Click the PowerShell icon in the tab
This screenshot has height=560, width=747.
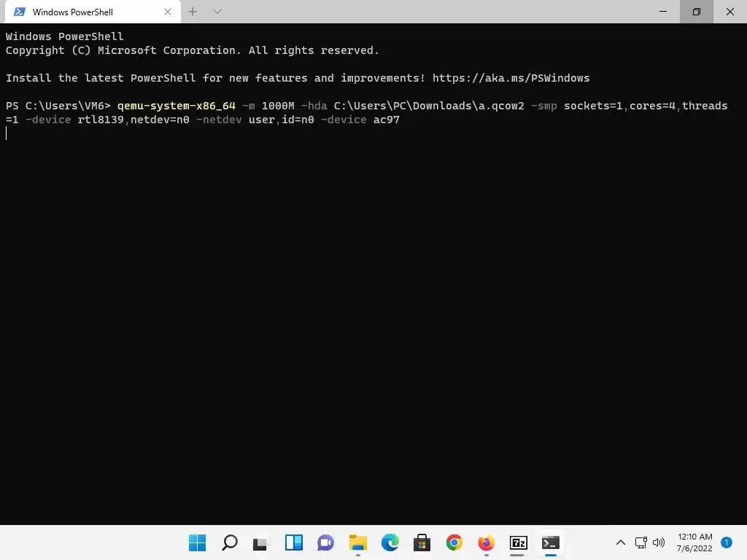[x=20, y=12]
